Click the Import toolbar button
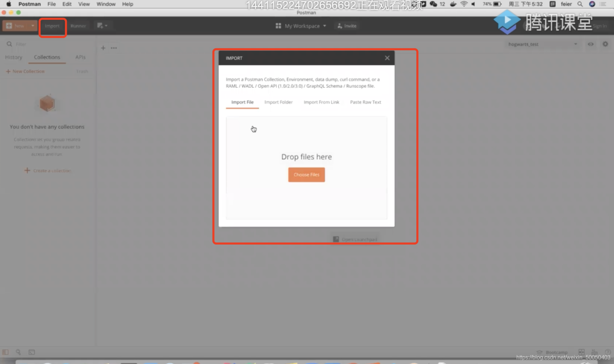 coord(52,26)
